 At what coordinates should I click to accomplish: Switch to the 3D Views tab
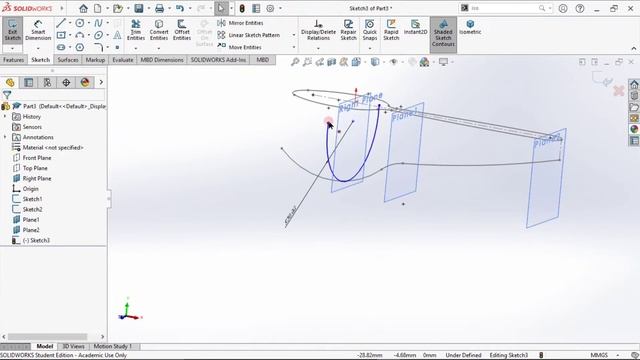73,347
